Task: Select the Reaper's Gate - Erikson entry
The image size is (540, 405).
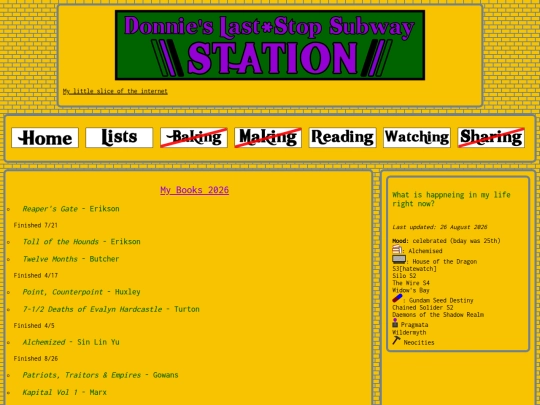Action: tap(71, 209)
